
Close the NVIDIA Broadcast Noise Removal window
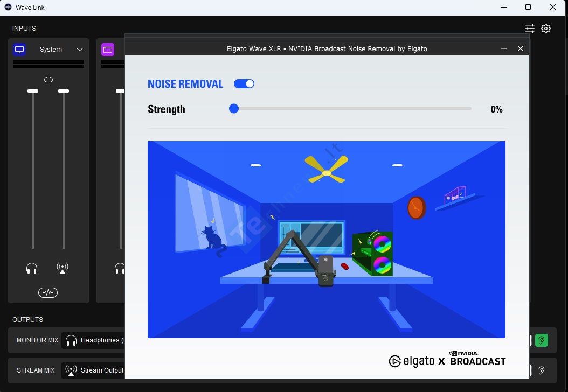(521, 48)
